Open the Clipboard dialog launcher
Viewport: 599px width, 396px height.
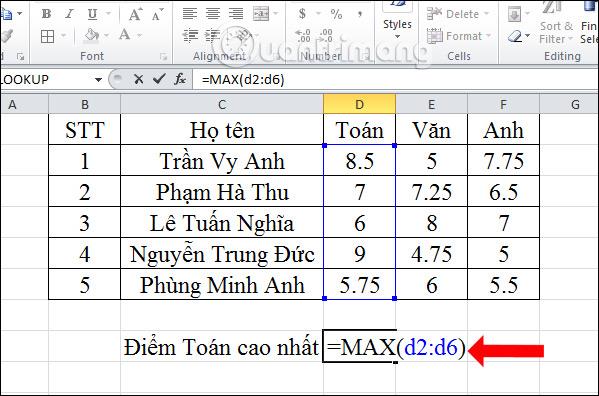pos(20,57)
